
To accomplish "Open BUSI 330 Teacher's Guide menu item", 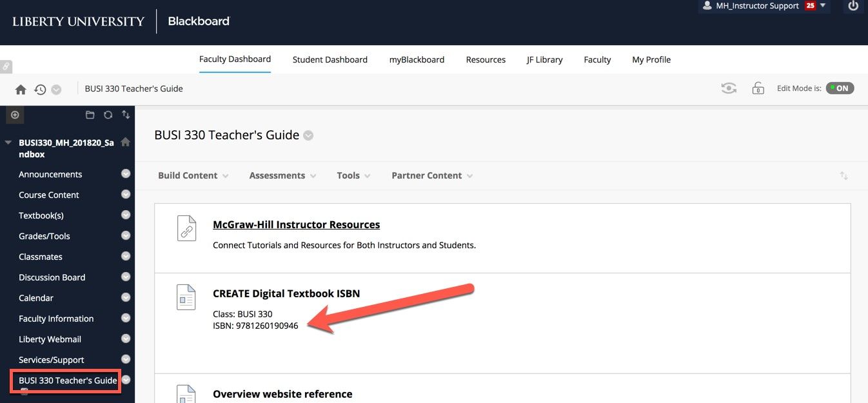I will 68,380.
